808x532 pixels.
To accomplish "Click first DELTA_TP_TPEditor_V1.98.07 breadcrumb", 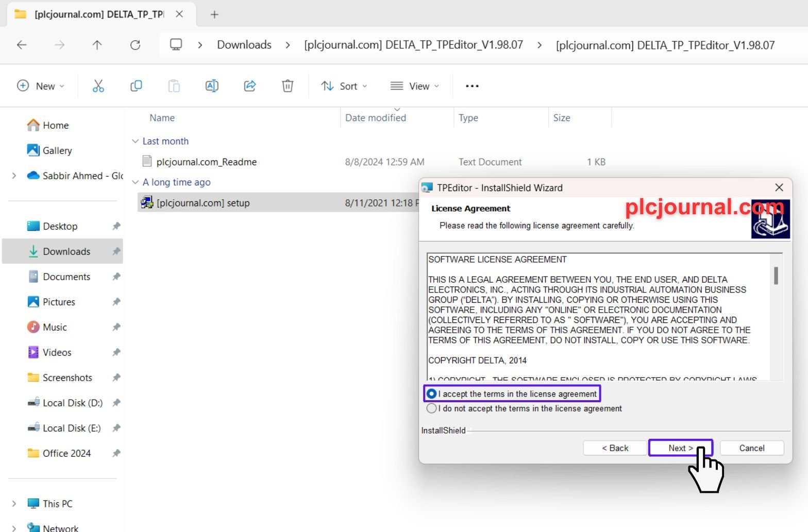I will [413, 45].
